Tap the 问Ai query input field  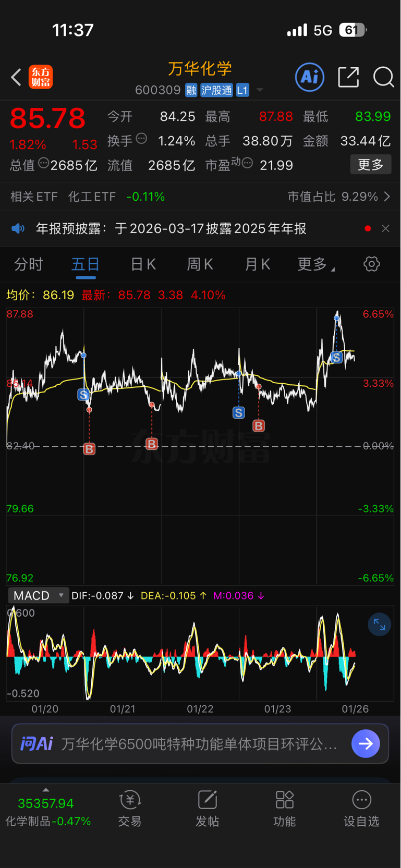tap(200, 743)
